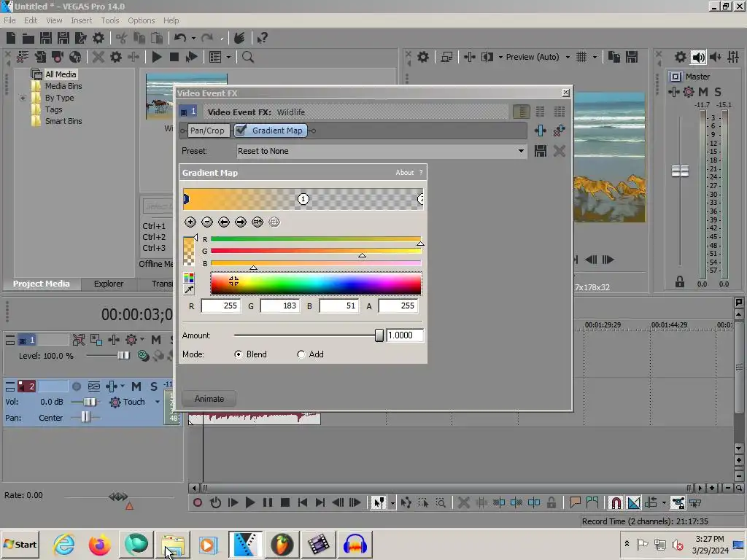Toggle Mute on audio track 2
Screen dimensions: 747x560
point(136,386)
